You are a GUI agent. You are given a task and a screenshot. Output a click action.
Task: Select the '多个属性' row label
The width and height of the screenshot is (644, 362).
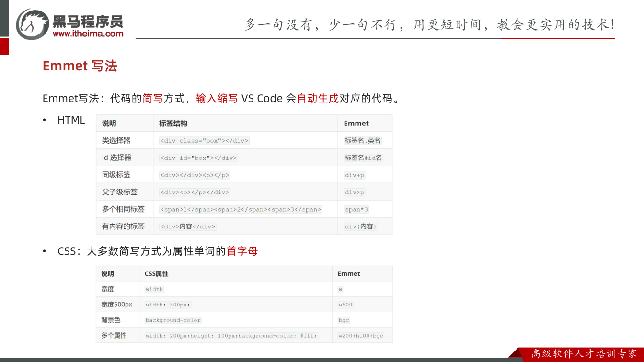[x=114, y=336]
